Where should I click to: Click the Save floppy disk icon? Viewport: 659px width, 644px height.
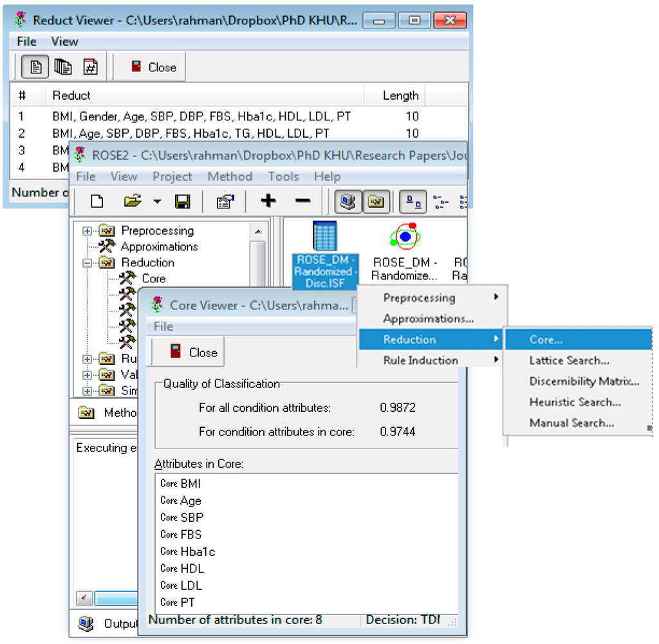click(183, 202)
